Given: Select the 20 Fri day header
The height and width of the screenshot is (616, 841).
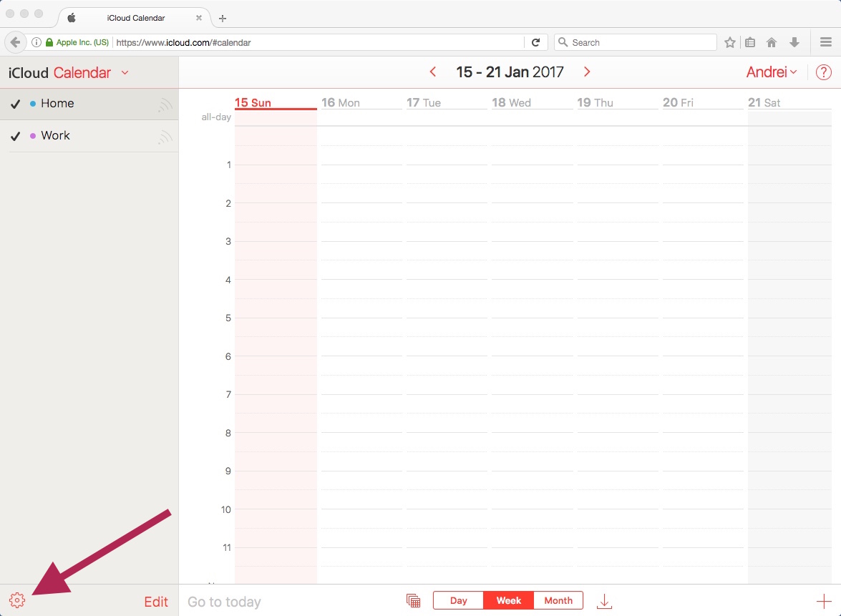Looking at the screenshot, I should coord(678,102).
